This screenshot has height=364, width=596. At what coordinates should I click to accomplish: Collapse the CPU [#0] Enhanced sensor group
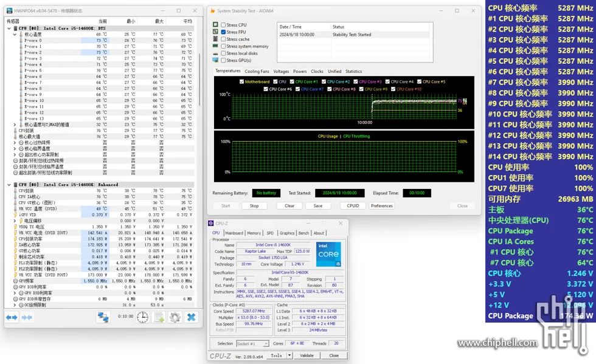(x=9, y=185)
